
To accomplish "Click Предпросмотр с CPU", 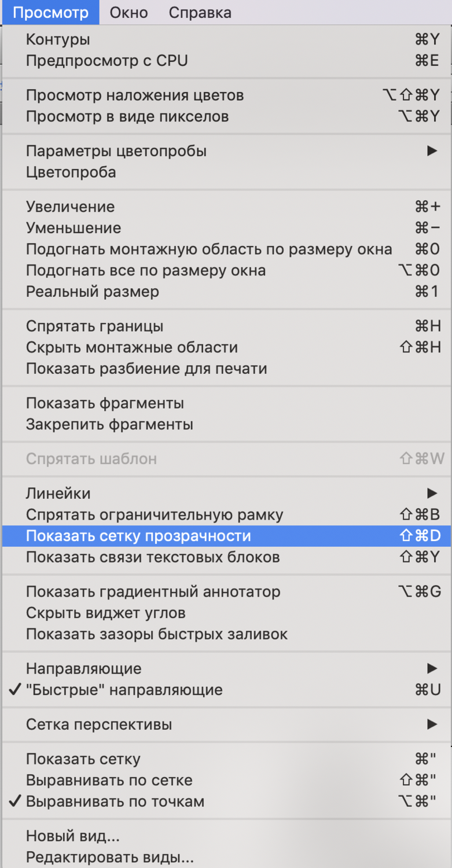I will click(106, 61).
